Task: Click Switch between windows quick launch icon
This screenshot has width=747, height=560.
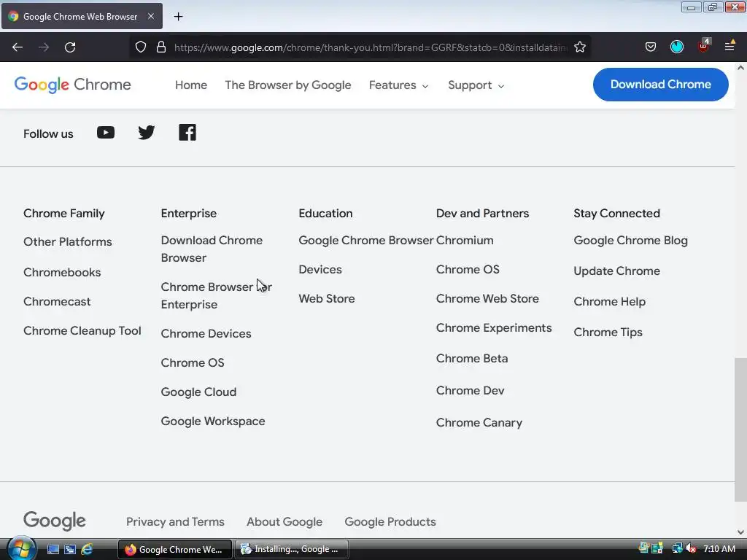Action: click(x=69, y=550)
